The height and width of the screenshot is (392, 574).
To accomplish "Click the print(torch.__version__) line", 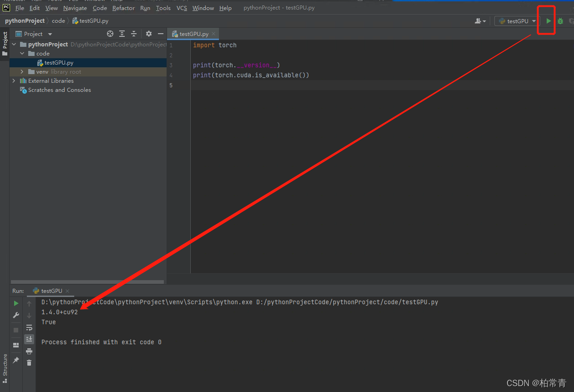I will coord(237,65).
